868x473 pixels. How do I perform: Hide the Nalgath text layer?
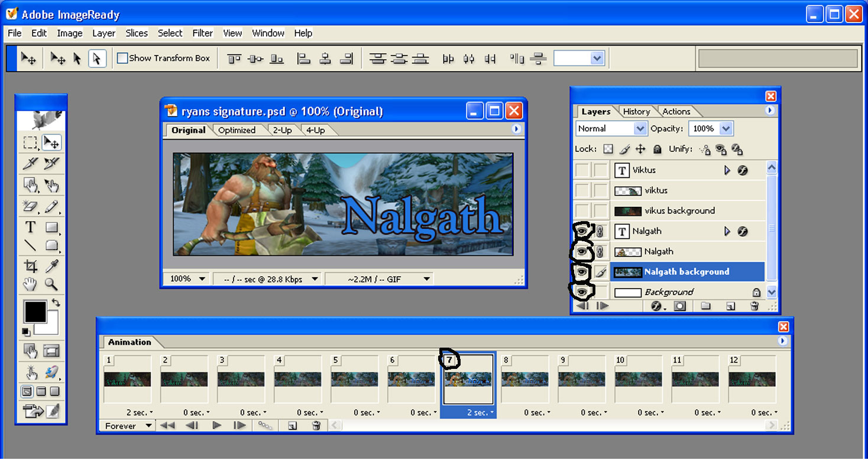[x=582, y=231]
